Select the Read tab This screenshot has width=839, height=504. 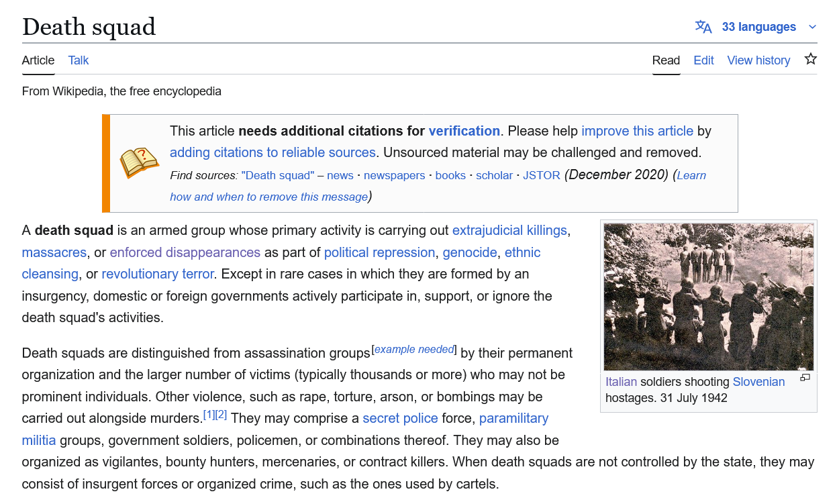(x=666, y=60)
